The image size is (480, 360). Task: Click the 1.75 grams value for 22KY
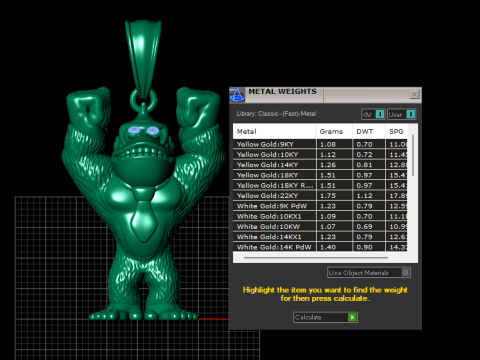coord(328,196)
